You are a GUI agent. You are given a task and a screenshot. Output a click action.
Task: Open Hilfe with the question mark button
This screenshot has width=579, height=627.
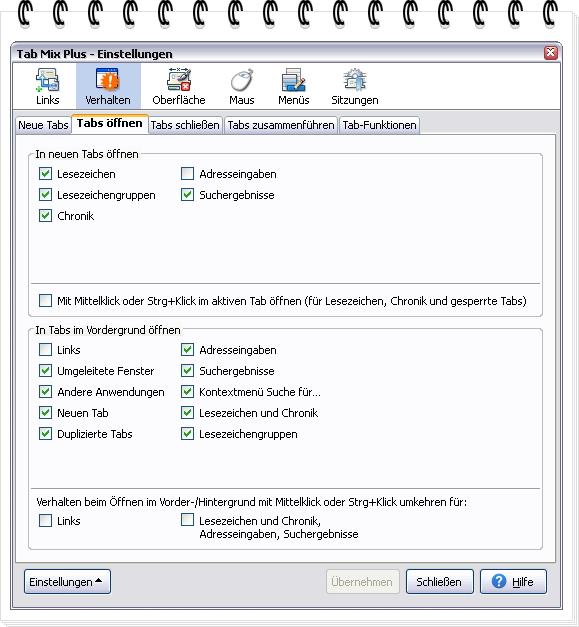click(x=513, y=581)
